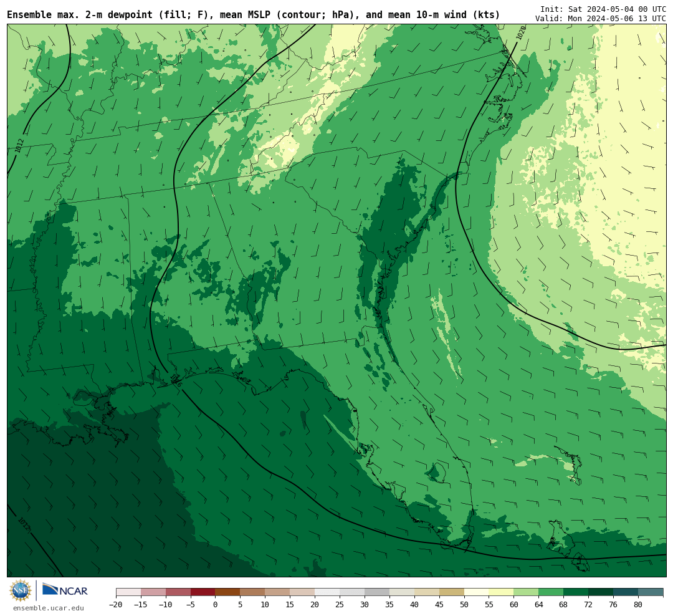Click the 'Valid: Mon 2024-05-06 13 UTC' text

coord(601,19)
